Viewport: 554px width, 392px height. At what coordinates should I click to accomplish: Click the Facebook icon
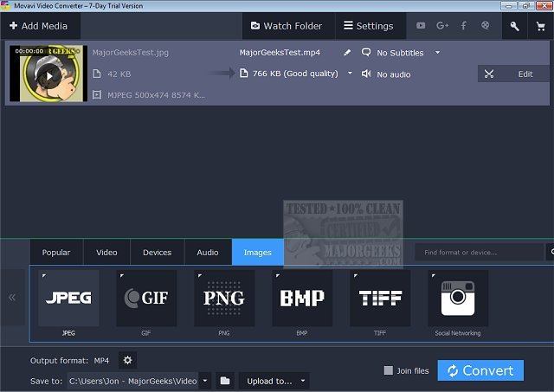click(464, 25)
